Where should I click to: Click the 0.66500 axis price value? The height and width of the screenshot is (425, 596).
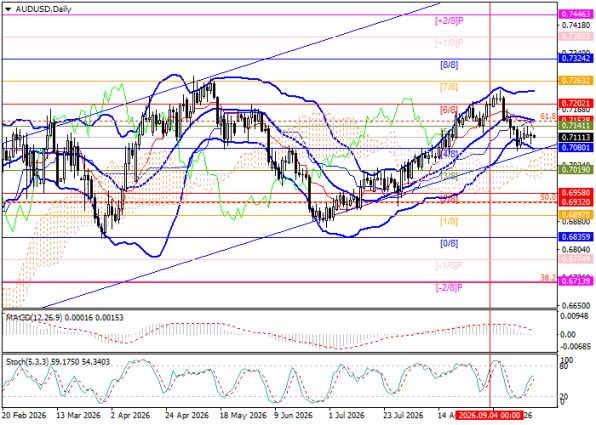pyautogui.click(x=576, y=306)
